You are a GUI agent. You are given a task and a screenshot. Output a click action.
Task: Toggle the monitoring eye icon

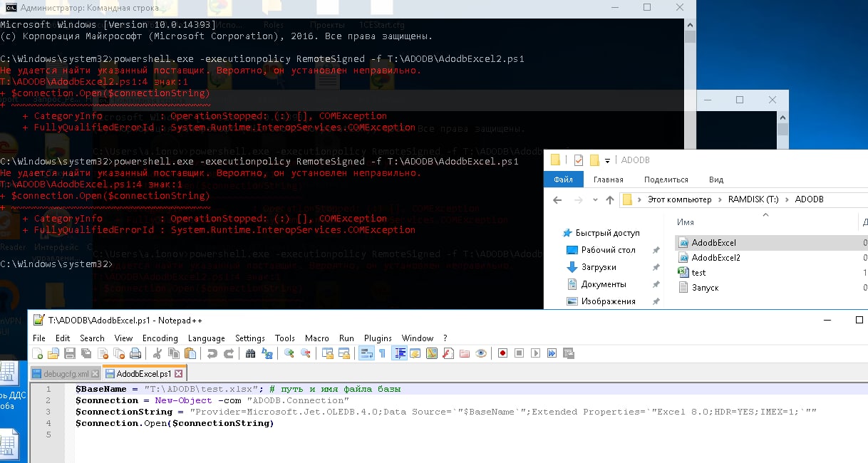481,353
